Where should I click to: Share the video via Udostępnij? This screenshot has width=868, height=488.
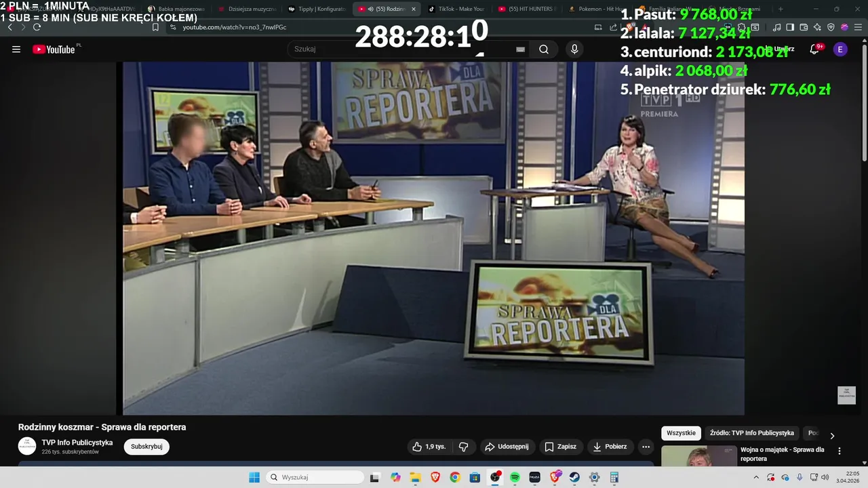click(507, 447)
